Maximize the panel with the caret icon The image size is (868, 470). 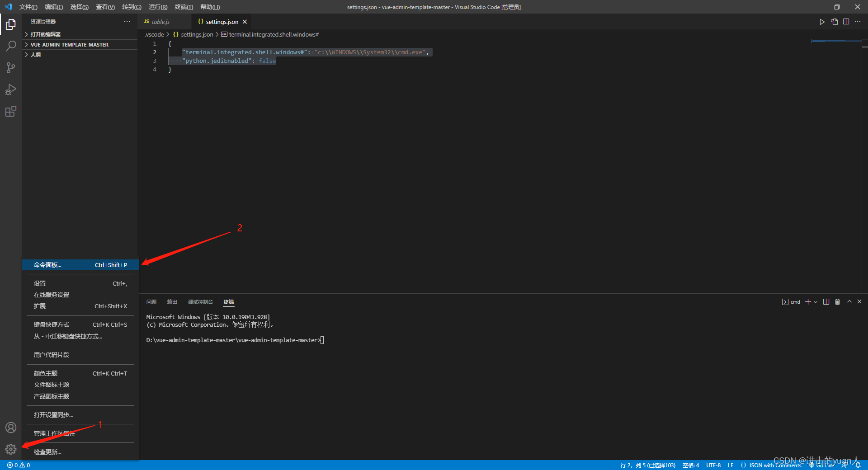[849, 302]
